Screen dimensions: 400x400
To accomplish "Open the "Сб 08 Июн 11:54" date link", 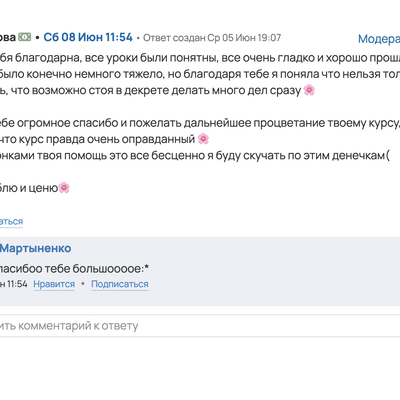I will click(88, 37).
